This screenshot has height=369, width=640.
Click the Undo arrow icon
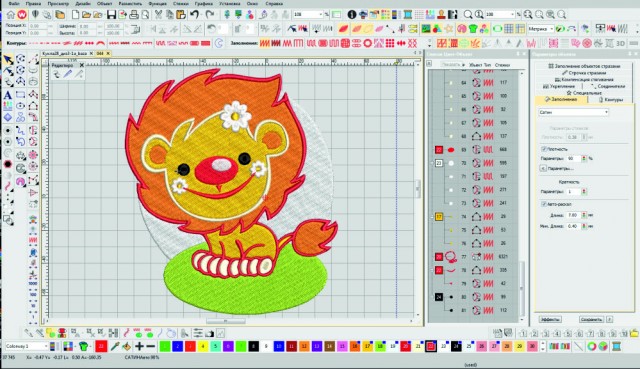pyautogui.click(x=195, y=15)
